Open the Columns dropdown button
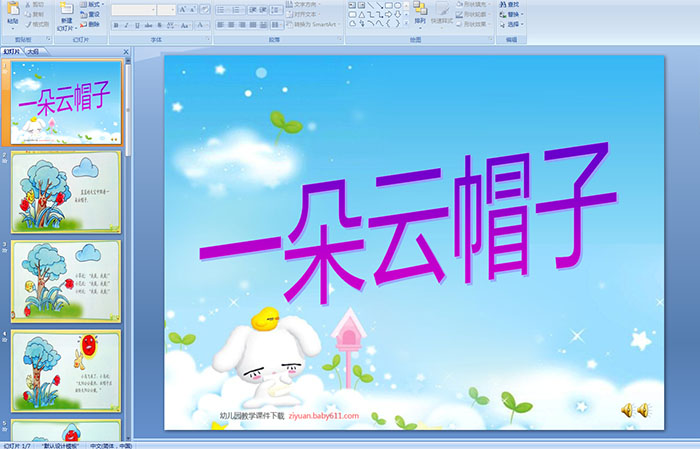 (x=277, y=25)
